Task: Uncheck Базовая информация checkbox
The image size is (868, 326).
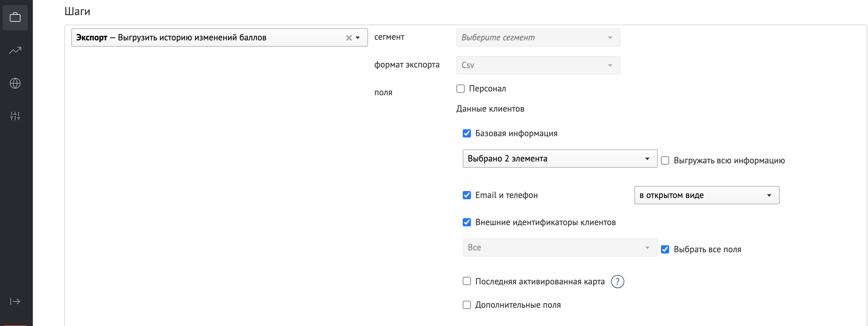Action: click(467, 134)
